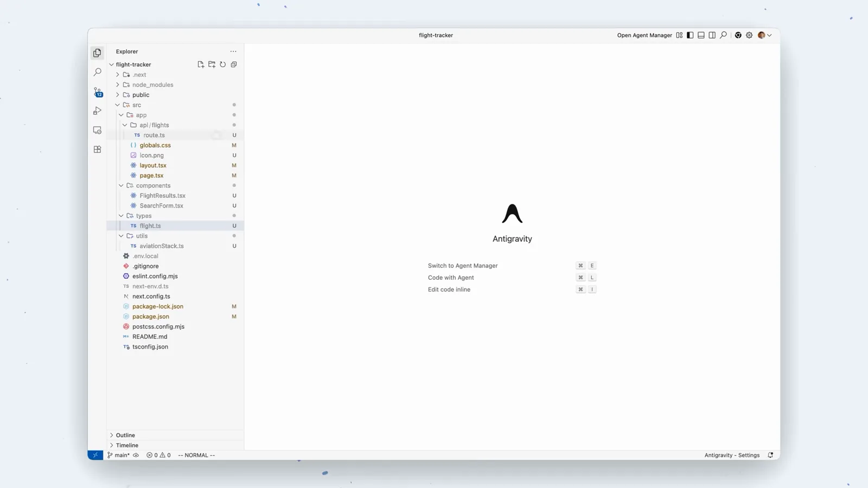Open package.json file
The width and height of the screenshot is (868, 488).
(175, 317)
